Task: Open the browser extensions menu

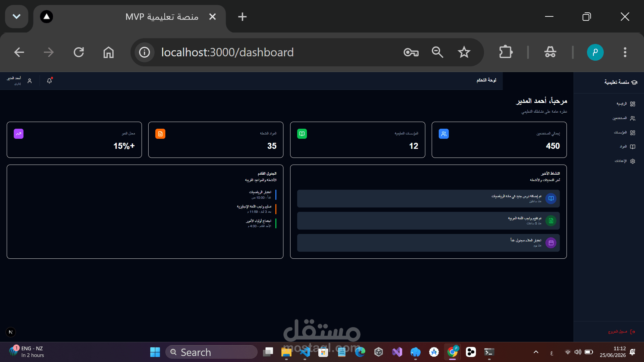Action: (x=506, y=52)
